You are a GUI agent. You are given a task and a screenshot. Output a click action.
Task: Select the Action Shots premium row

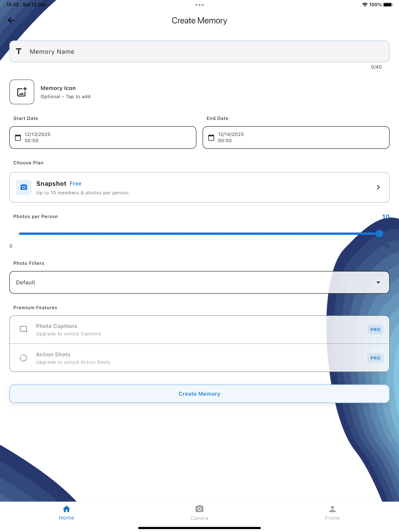pos(199,358)
